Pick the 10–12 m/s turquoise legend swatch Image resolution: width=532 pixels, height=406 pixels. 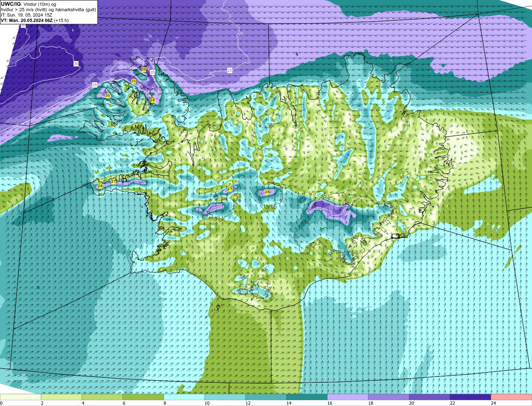[225, 397]
